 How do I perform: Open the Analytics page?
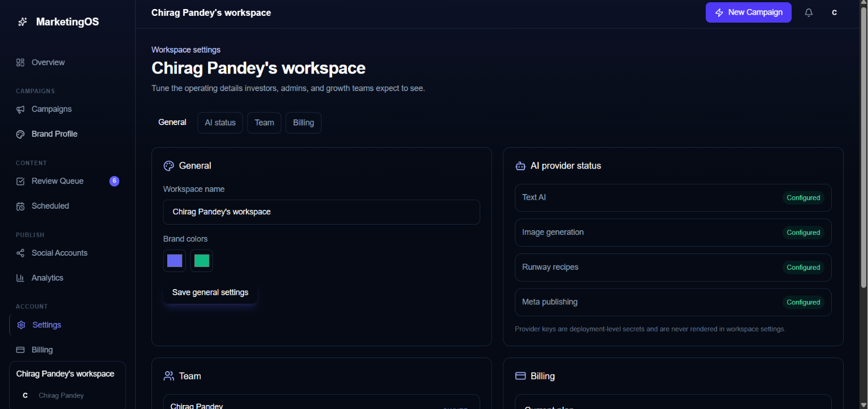tap(67, 278)
